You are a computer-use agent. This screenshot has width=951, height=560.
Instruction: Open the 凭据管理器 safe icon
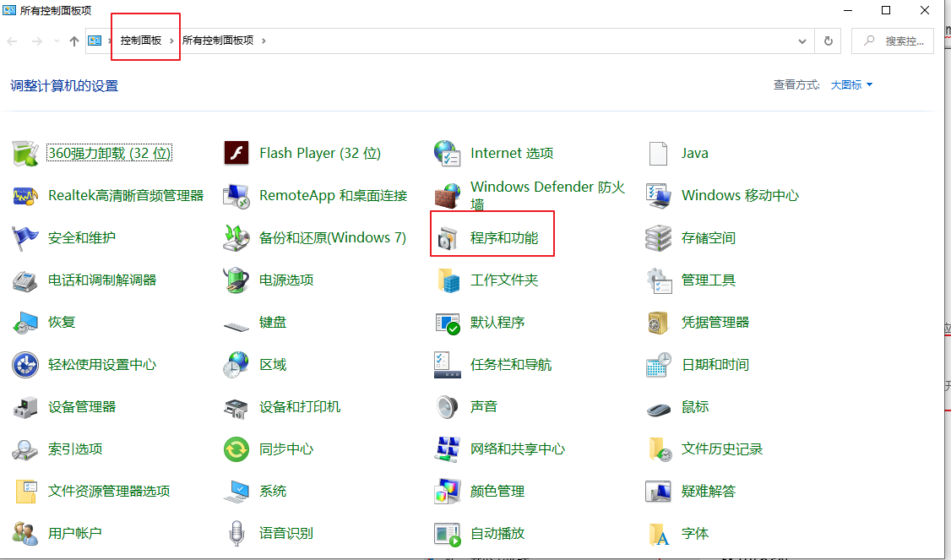tap(658, 323)
